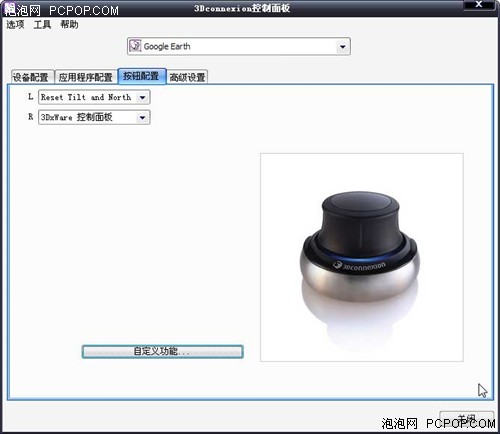The height and width of the screenshot is (434, 500).
Task: Go to the 高级设置 tab
Action: [187, 77]
